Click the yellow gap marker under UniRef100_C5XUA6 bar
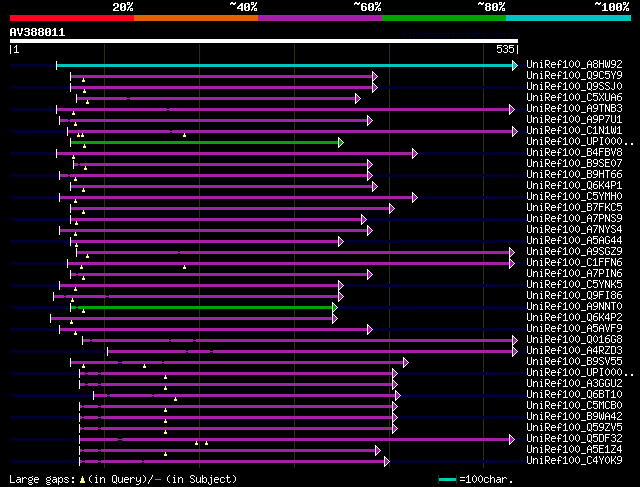 [x=87, y=102]
